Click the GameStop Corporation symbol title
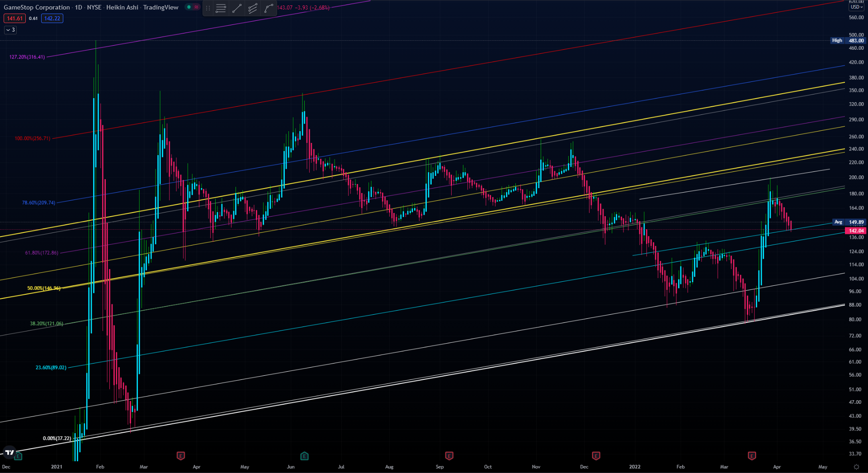This screenshot has width=868, height=473. coord(37,7)
